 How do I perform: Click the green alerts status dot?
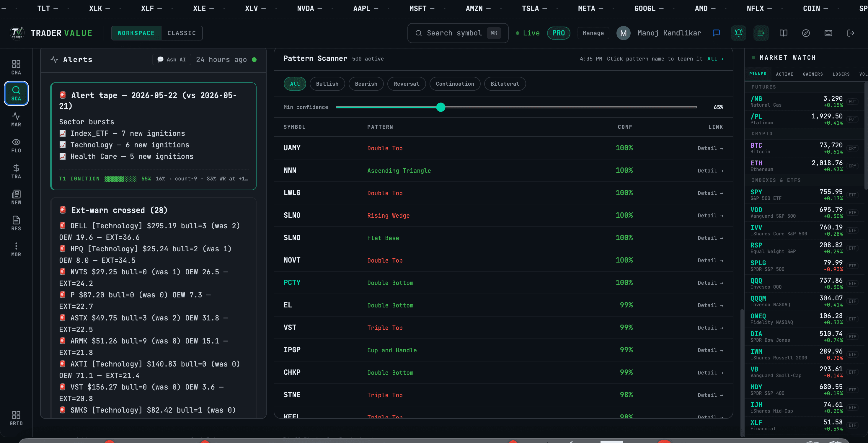pos(254,60)
